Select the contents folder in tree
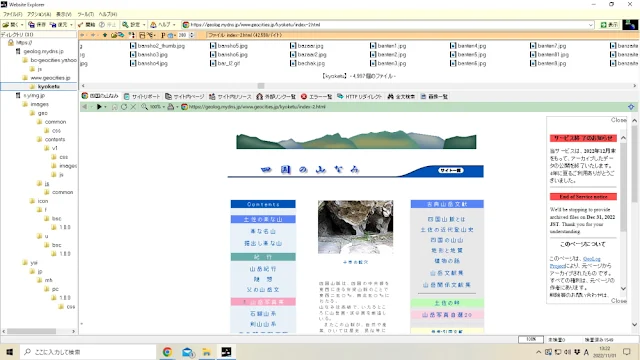This screenshot has height=360, width=640. pyautogui.click(x=55, y=140)
